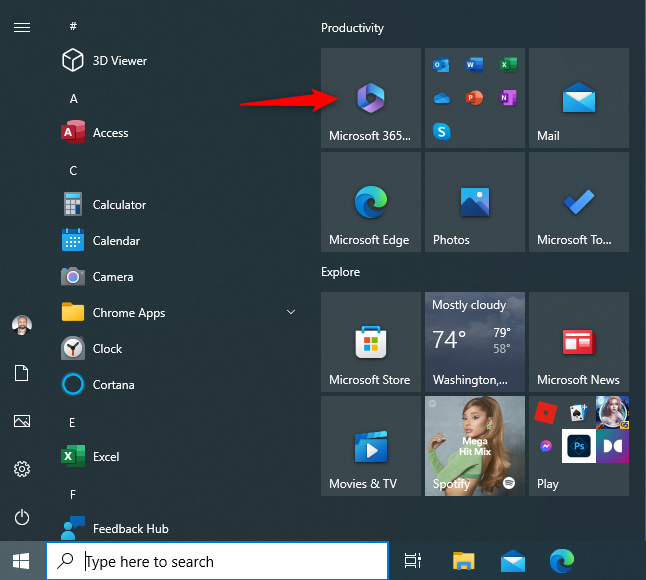Click the E letter header

pyautogui.click(x=72, y=422)
